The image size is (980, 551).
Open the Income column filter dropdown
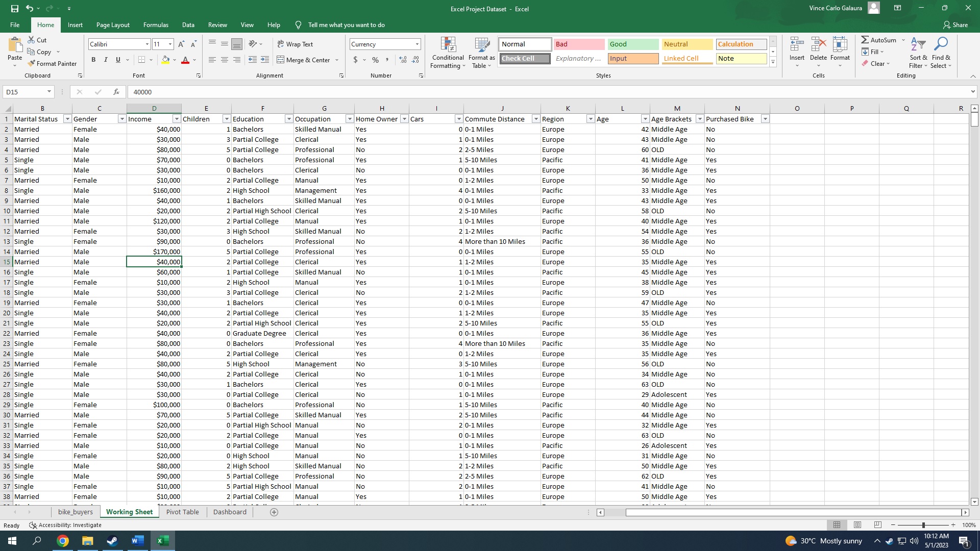click(x=176, y=119)
